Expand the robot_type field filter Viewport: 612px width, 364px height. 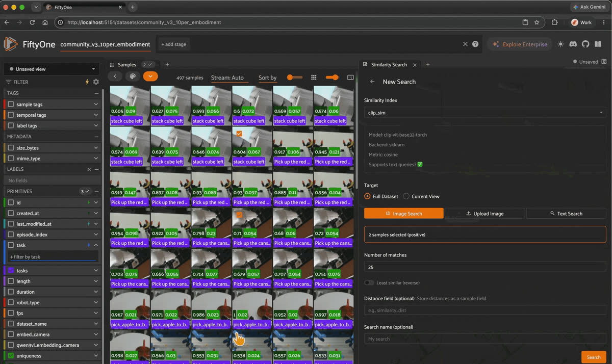point(96,303)
